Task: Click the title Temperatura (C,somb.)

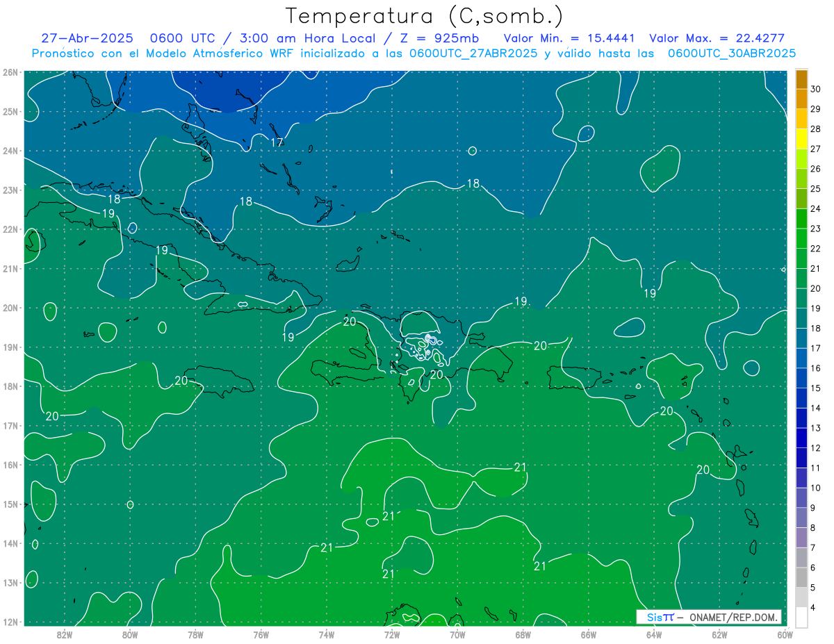Action: 425,16
